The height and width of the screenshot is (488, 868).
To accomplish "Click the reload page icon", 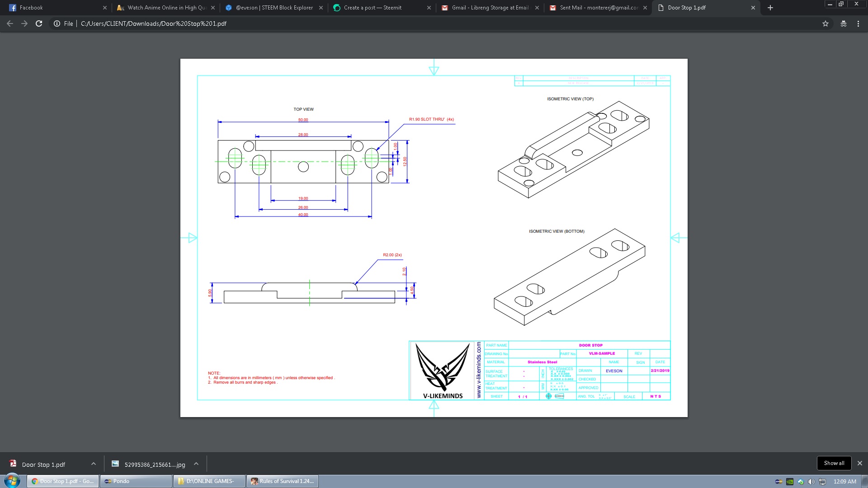I will point(39,23).
